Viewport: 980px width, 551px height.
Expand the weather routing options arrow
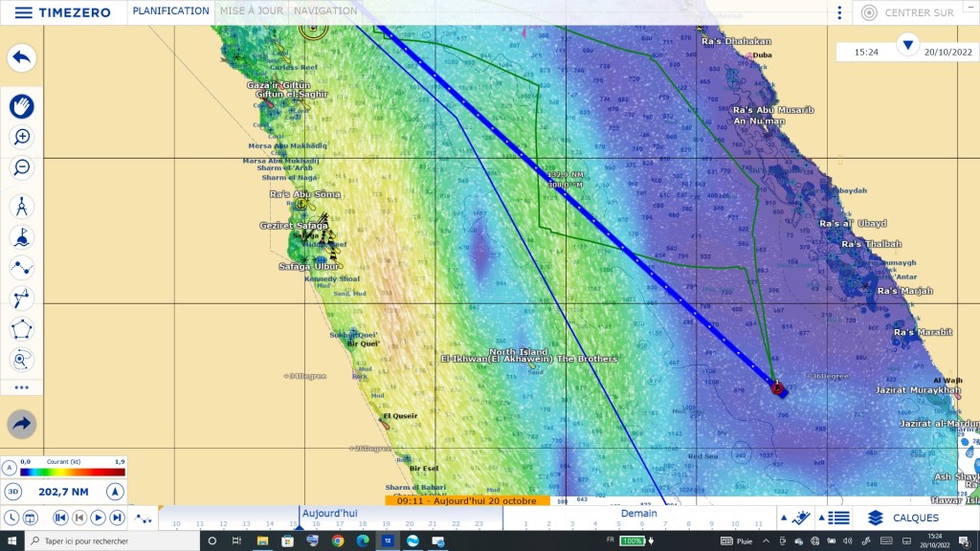point(22,424)
